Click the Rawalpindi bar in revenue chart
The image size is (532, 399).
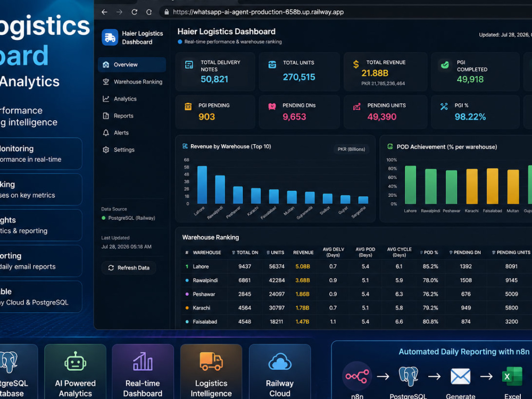[220, 190]
